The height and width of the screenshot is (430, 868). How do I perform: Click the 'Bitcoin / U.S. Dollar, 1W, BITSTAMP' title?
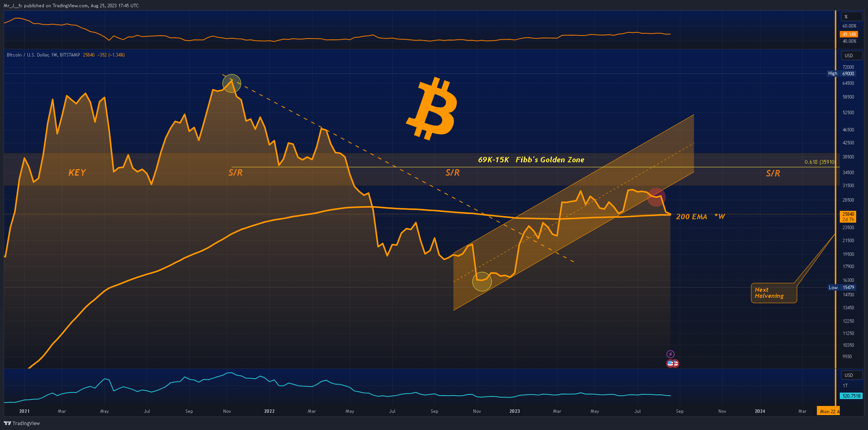click(x=43, y=55)
